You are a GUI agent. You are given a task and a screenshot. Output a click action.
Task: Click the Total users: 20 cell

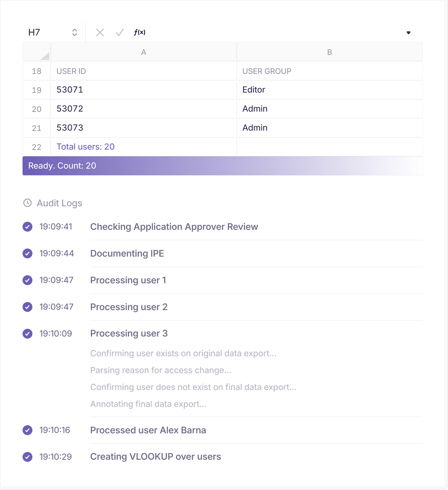click(x=144, y=147)
